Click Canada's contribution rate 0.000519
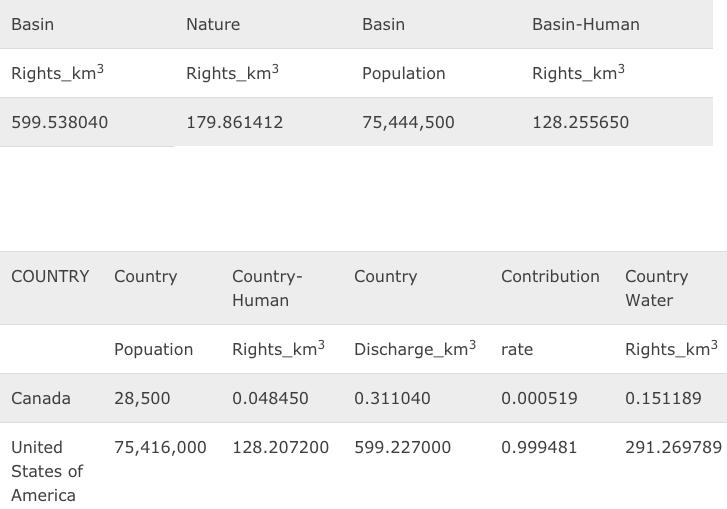The width and height of the screenshot is (727, 509). click(539, 398)
